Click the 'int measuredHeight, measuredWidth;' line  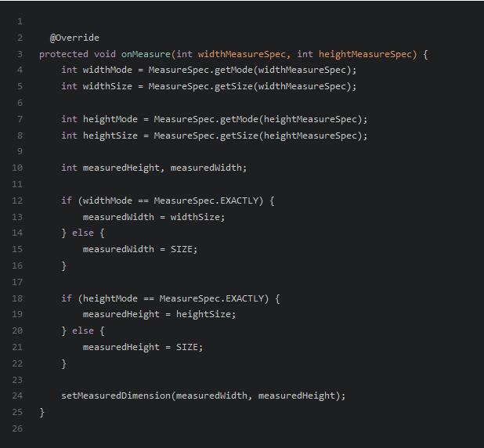pos(154,168)
